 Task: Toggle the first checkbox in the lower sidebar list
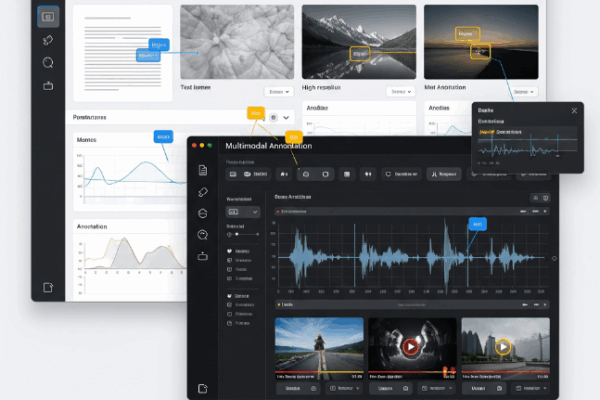[231, 296]
